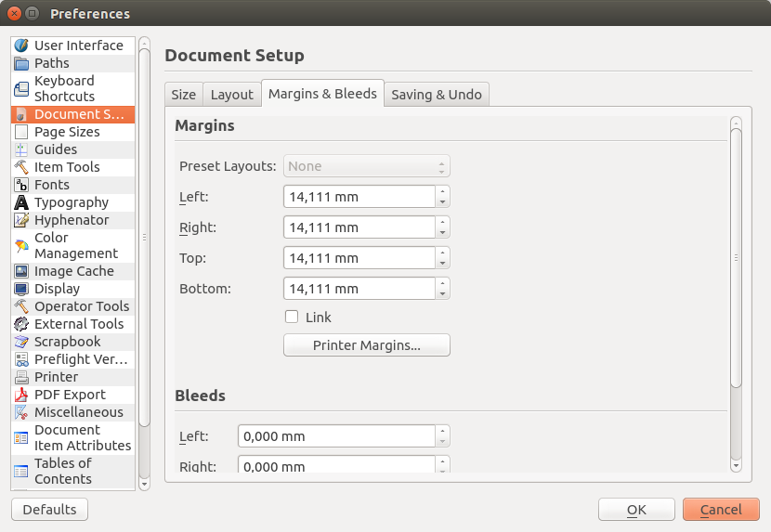Enable the Link margins checkbox
The width and height of the screenshot is (771, 532).
292,317
